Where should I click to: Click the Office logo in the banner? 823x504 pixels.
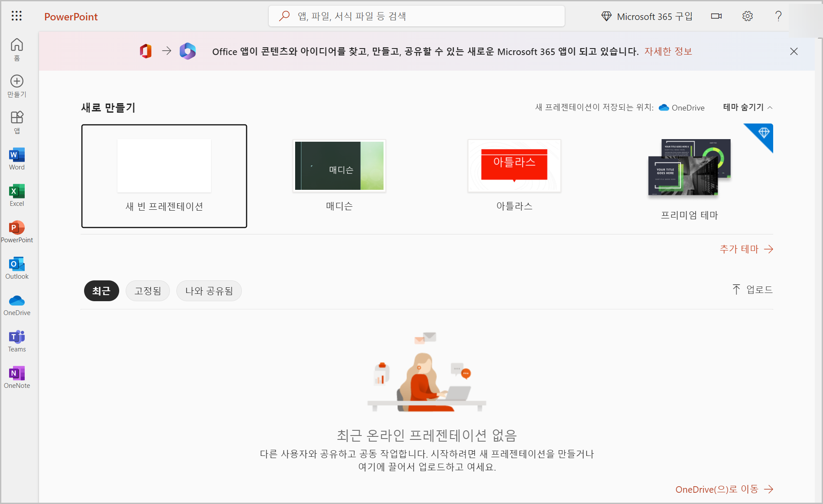[x=146, y=51]
